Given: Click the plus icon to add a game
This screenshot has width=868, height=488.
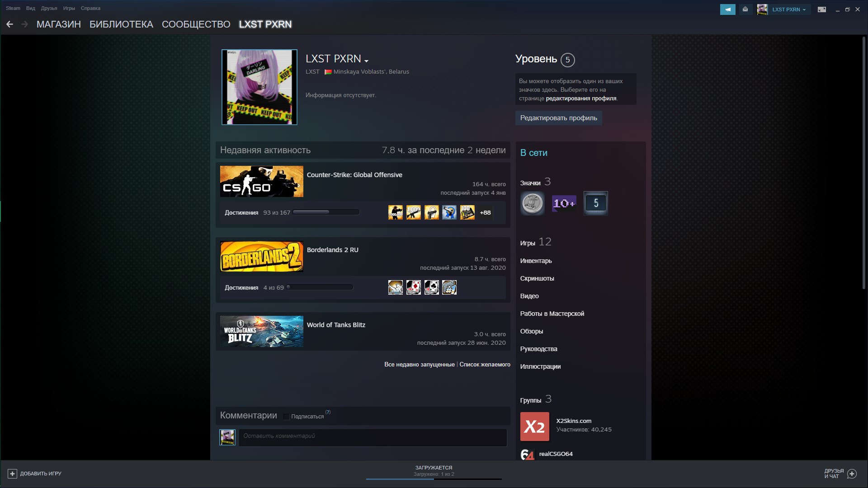Looking at the screenshot, I should coord(13,474).
